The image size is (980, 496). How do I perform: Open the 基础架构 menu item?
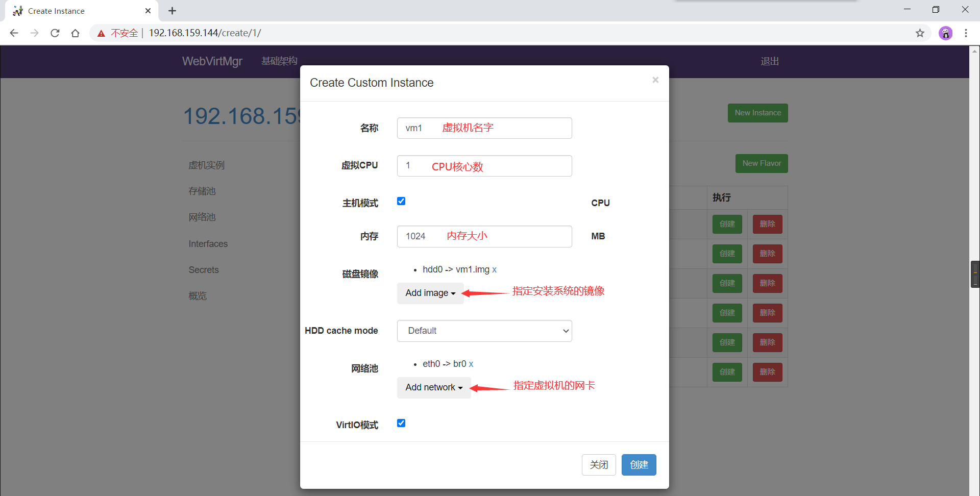click(279, 61)
